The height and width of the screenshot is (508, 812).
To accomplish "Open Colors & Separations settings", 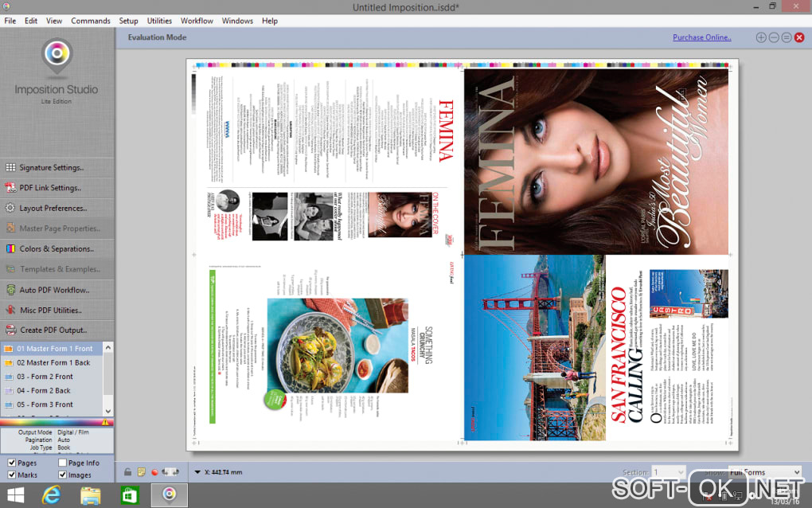I will [x=57, y=248].
